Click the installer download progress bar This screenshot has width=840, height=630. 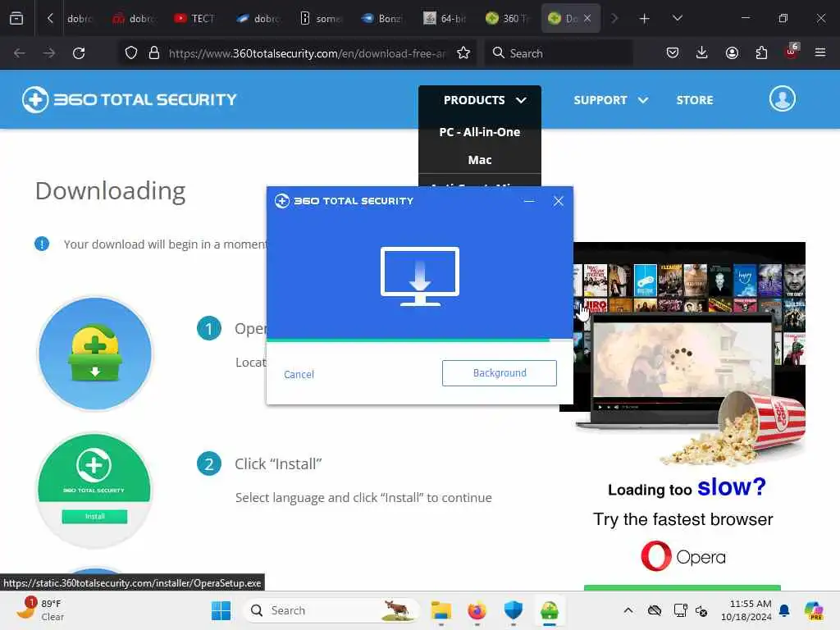(x=419, y=340)
